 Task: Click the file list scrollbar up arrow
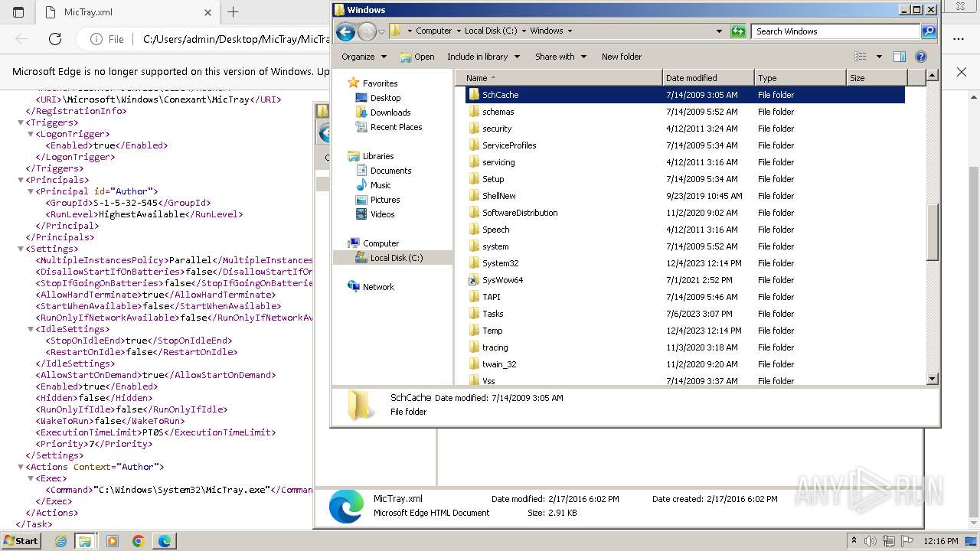[932, 76]
